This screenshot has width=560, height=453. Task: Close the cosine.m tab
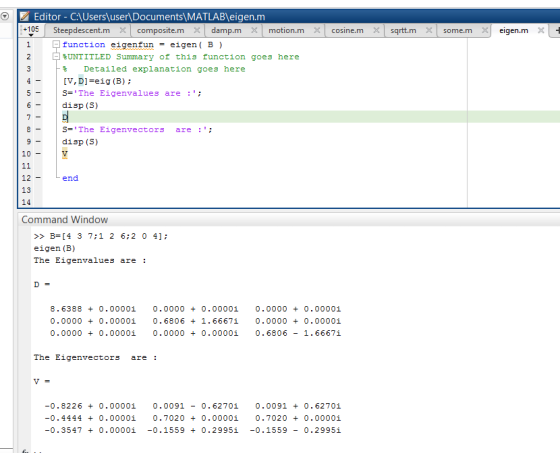(x=376, y=30)
